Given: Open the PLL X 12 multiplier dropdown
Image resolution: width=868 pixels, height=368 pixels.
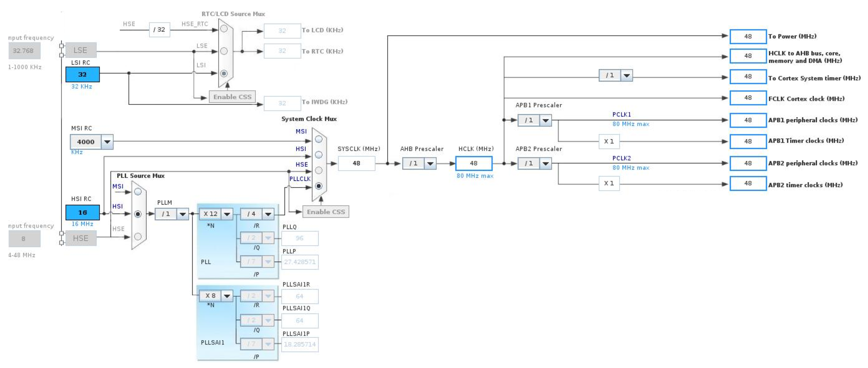Looking at the screenshot, I should [x=227, y=214].
